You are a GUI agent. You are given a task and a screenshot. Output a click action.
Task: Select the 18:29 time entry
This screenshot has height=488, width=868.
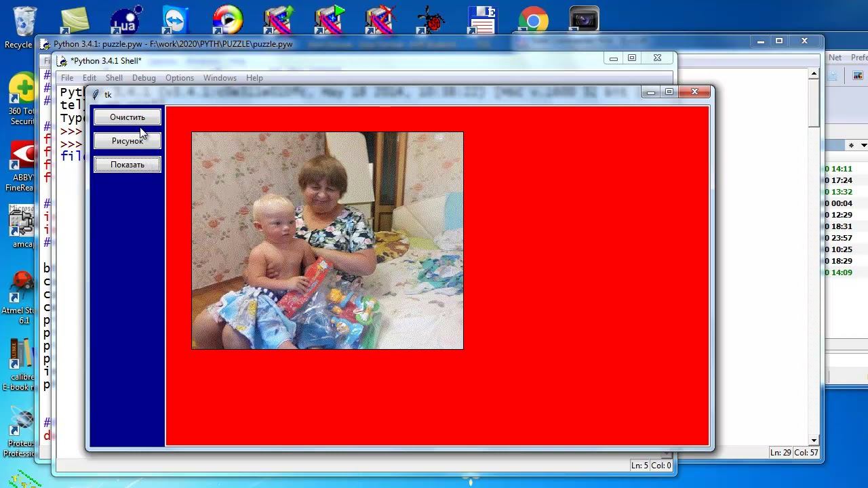pos(841,261)
